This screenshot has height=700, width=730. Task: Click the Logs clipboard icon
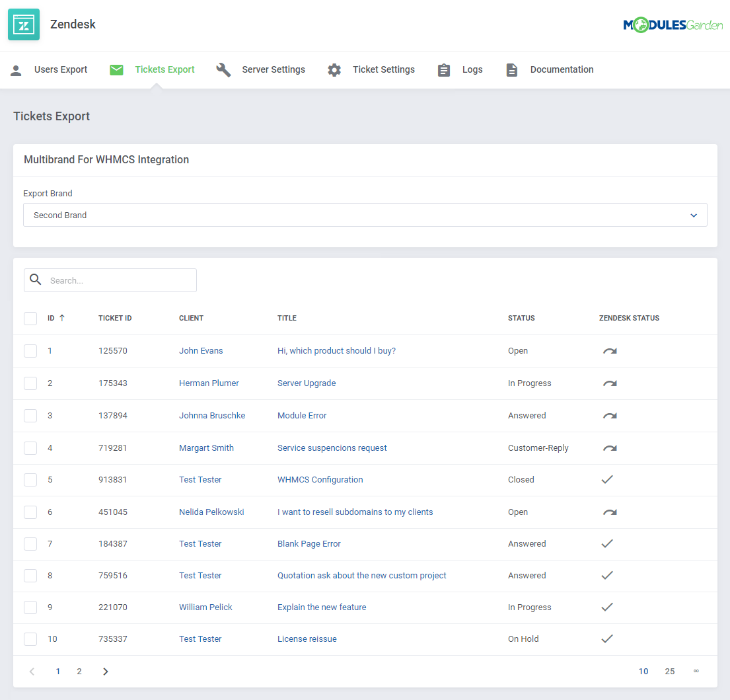click(x=443, y=69)
